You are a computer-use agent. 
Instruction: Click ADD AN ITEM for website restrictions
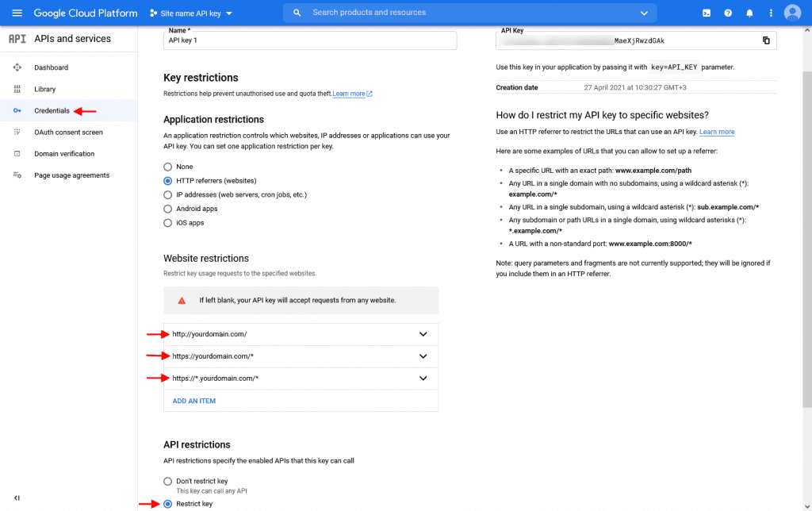[x=193, y=401]
